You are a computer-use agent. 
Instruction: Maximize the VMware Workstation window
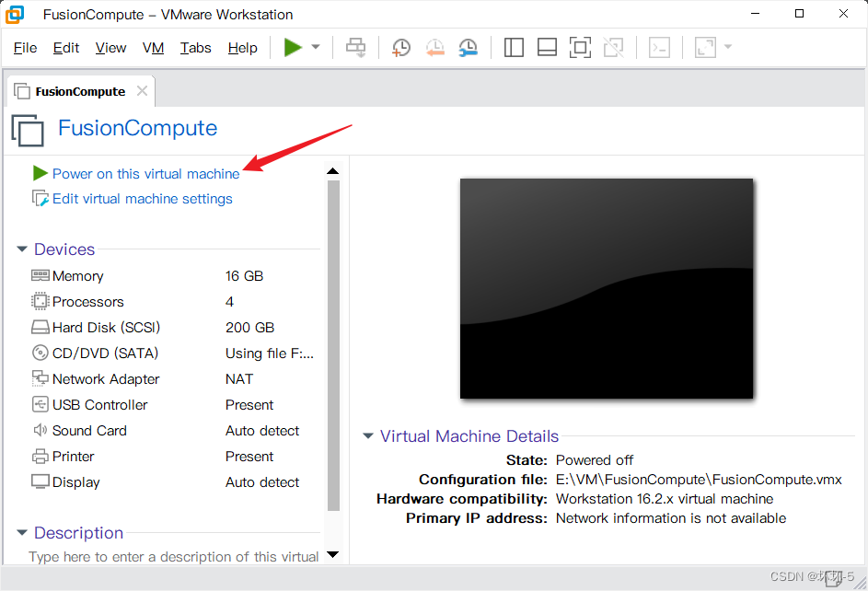(x=799, y=13)
